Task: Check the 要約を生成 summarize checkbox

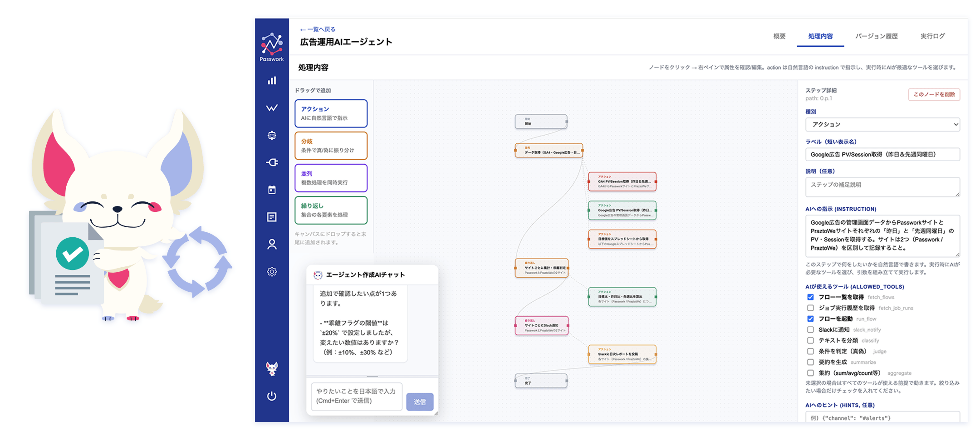Action: pyautogui.click(x=810, y=362)
